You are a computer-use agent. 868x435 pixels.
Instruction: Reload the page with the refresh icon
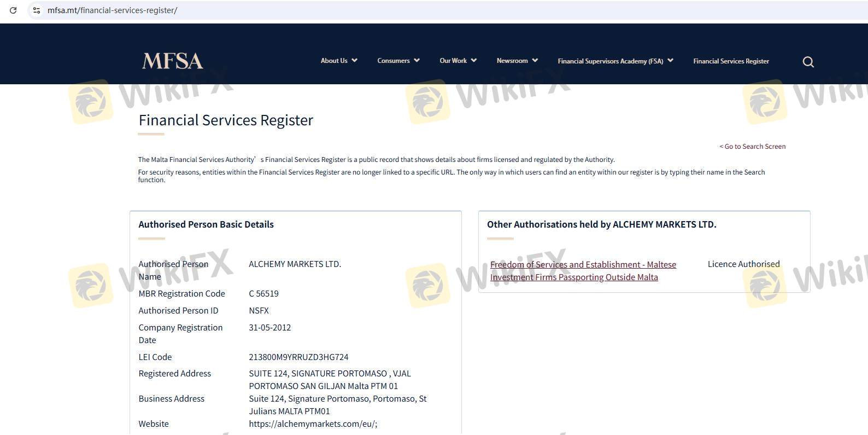click(x=13, y=10)
